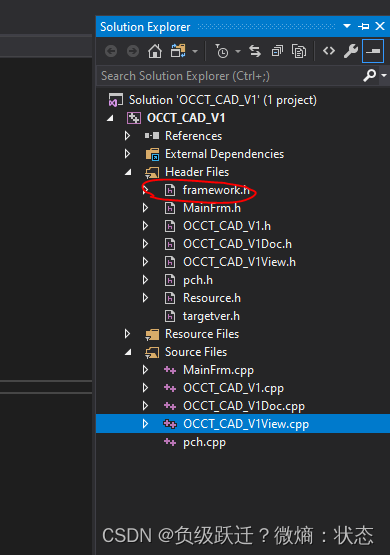
Task: Click the Forward navigation arrow in Solution Explorer
Action: tap(133, 51)
